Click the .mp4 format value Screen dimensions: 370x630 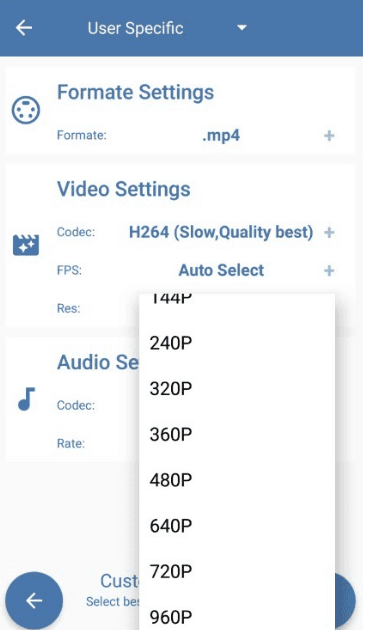[221, 136]
